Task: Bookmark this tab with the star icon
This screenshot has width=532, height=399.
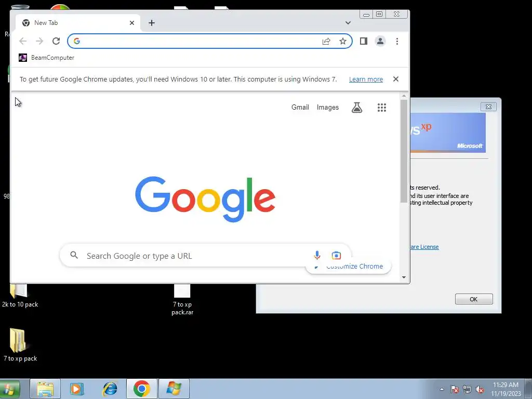Action: 343,41
